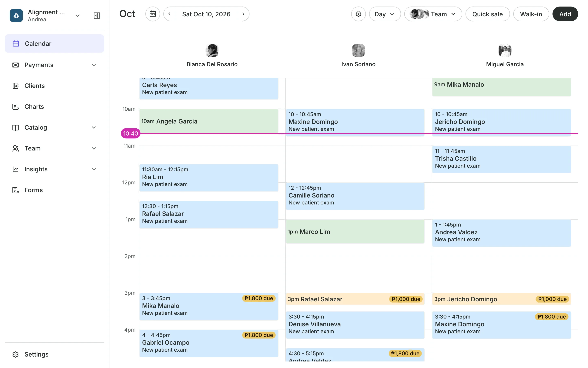Open Andrea Valdez 1 - 1:45pm appointment

(x=501, y=233)
